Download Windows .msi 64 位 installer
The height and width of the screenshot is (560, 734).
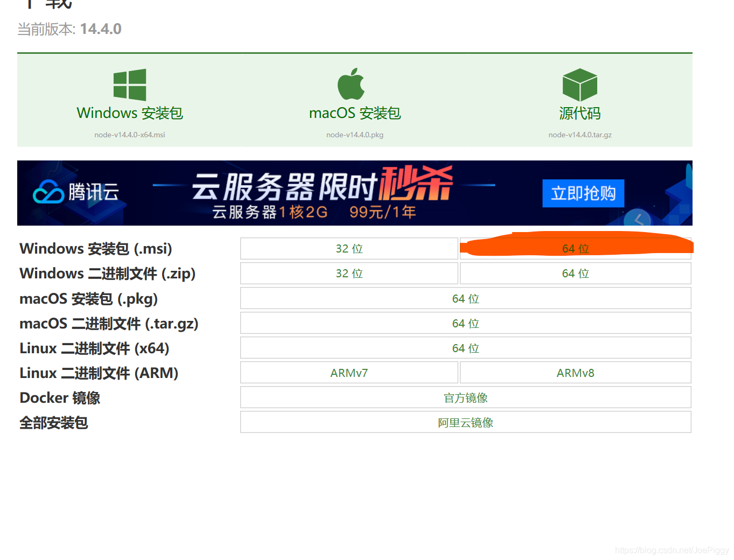pos(576,249)
